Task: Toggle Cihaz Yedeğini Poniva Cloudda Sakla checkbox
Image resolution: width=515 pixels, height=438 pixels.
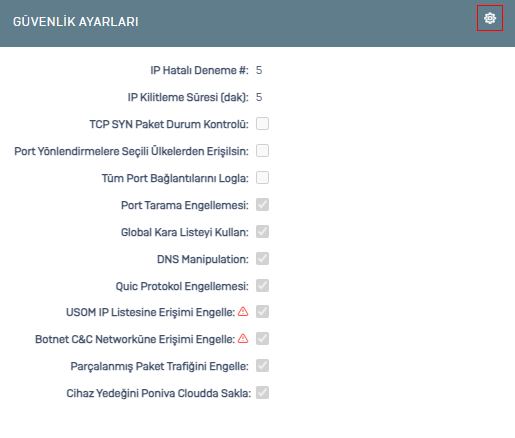Action: point(262,393)
